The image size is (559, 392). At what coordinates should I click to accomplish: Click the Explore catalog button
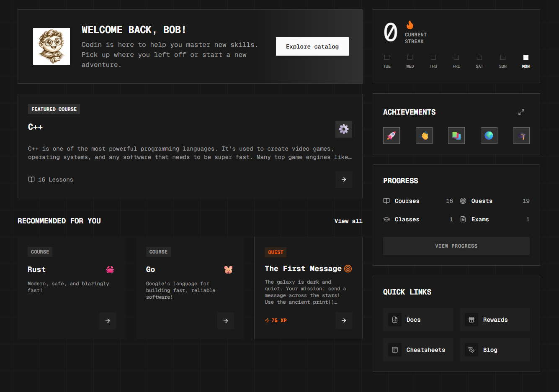coord(312,46)
